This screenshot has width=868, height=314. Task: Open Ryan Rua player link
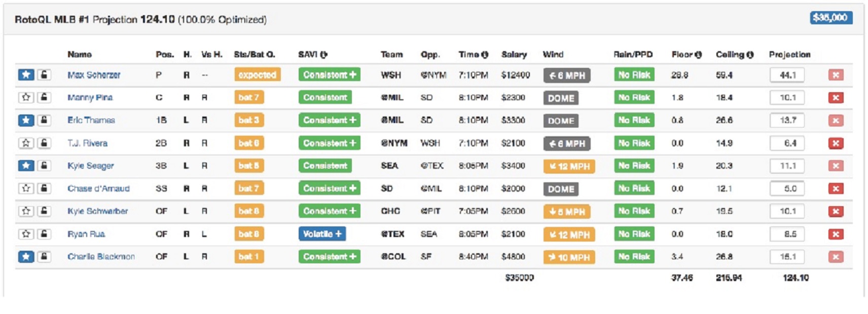[86, 234]
